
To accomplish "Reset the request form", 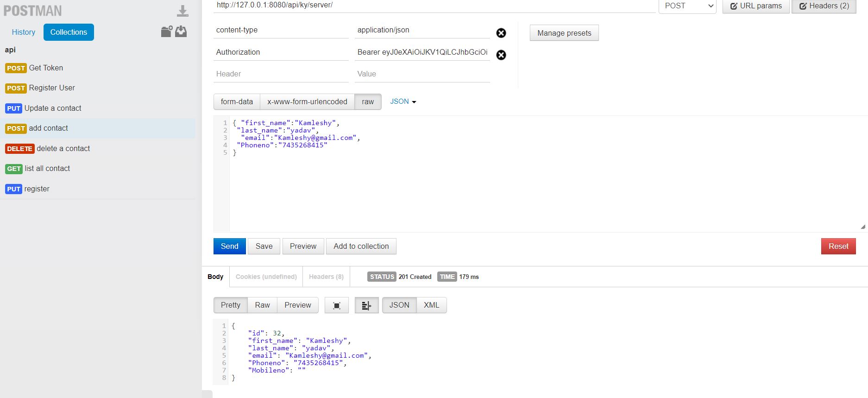I will coord(838,246).
